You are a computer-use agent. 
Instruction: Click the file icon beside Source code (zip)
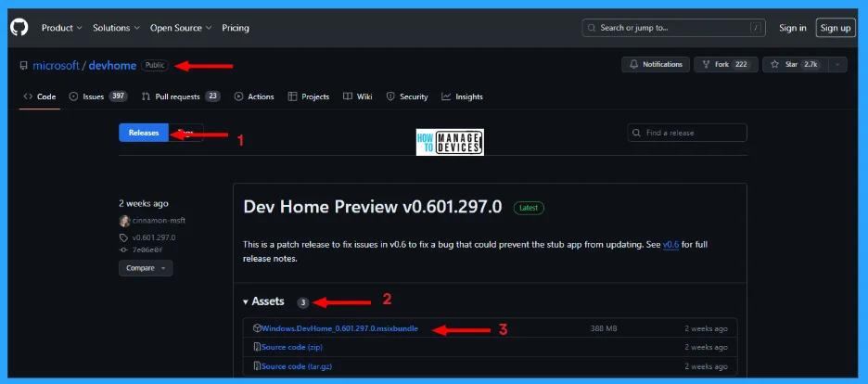[x=257, y=347]
